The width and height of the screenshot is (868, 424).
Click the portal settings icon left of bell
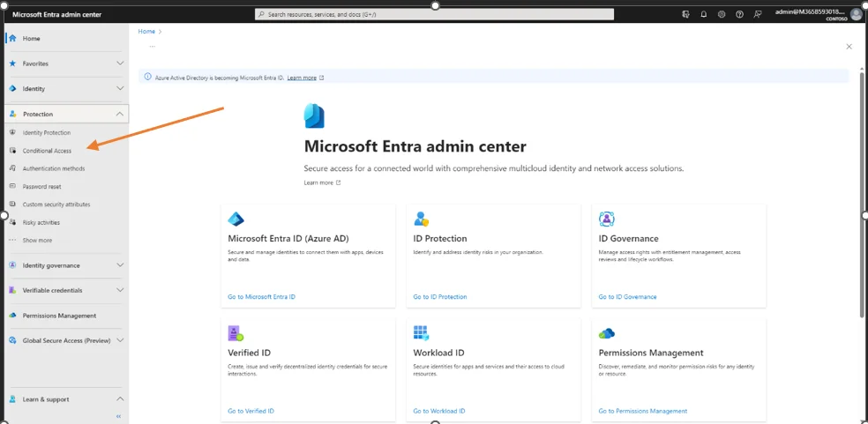[686, 15]
